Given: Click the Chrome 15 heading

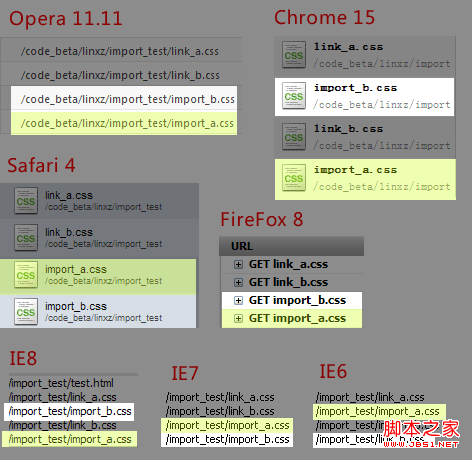Looking at the screenshot, I should tap(324, 17).
